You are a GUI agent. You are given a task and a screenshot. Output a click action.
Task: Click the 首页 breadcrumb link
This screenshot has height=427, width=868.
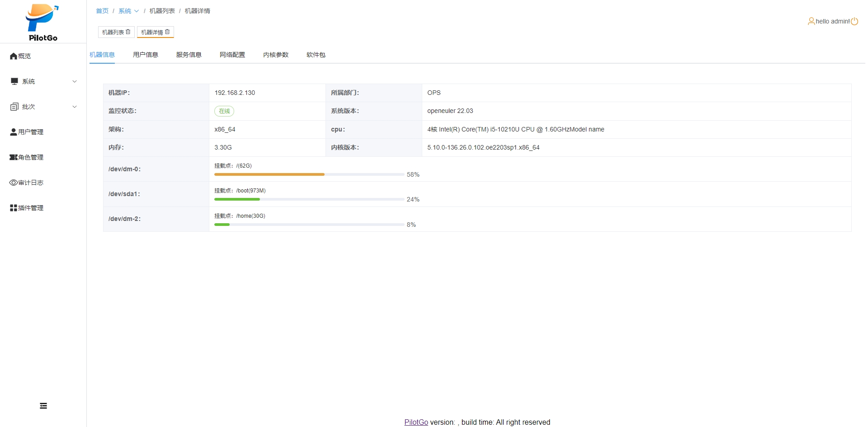[x=102, y=11]
